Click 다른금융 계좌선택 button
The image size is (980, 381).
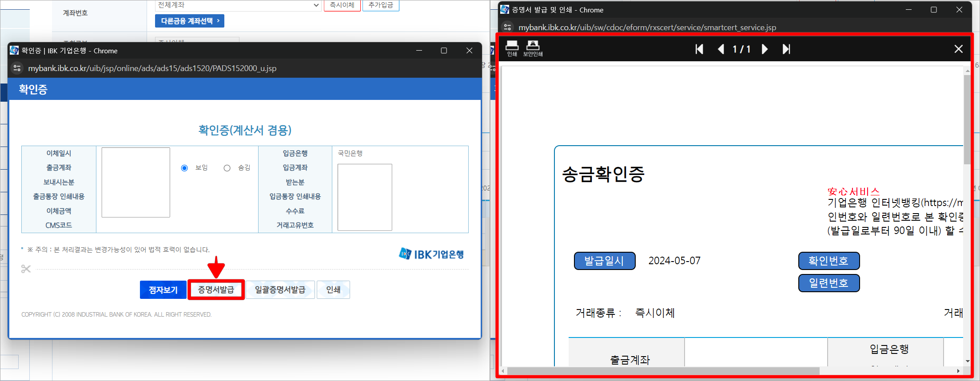point(190,21)
